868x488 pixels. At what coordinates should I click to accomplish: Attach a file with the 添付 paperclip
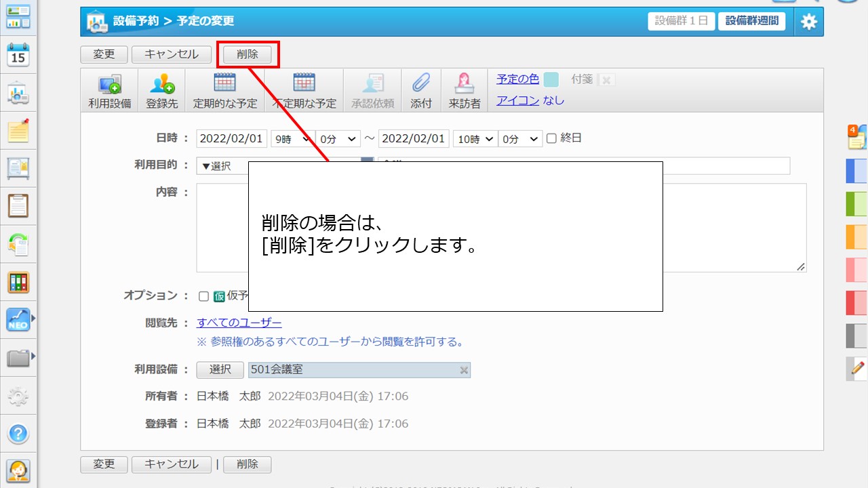point(421,90)
